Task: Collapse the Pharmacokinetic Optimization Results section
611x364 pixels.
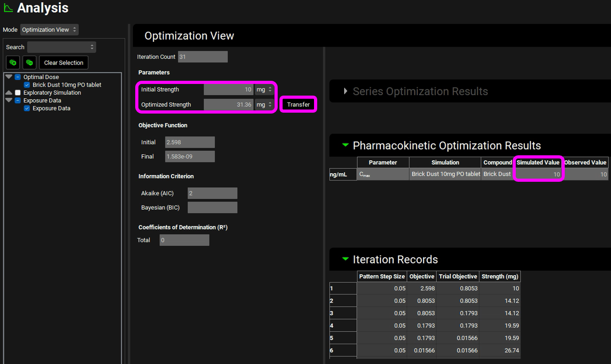Action: pos(345,145)
